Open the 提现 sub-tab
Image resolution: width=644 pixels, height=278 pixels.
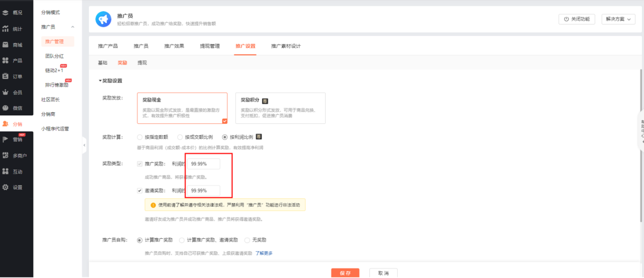click(x=142, y=63)
